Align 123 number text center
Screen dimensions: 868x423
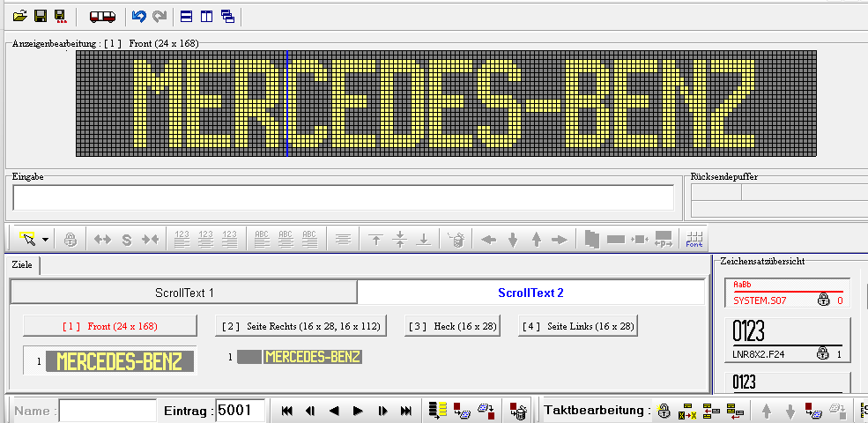[206, 239]
